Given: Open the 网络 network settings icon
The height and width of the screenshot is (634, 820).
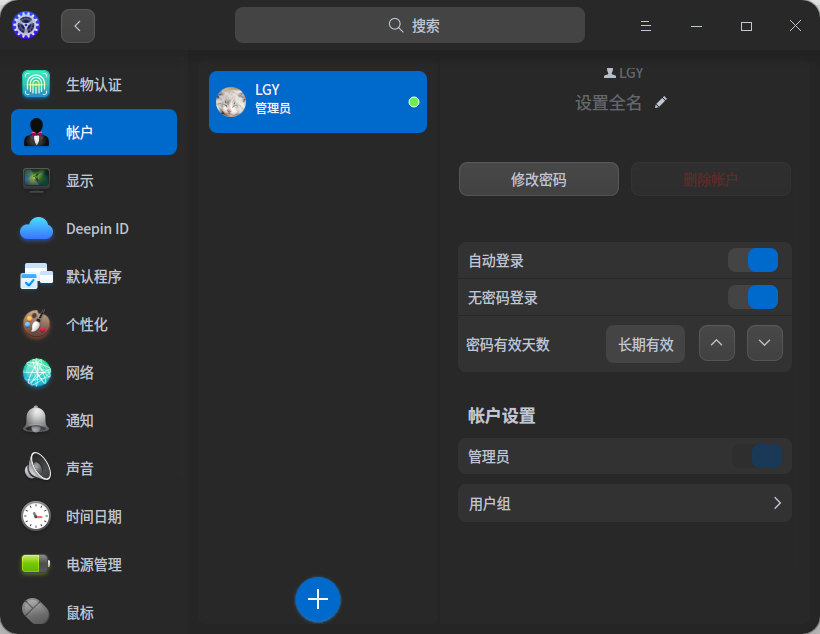Looking at the screenshot, I should (36, 372).
